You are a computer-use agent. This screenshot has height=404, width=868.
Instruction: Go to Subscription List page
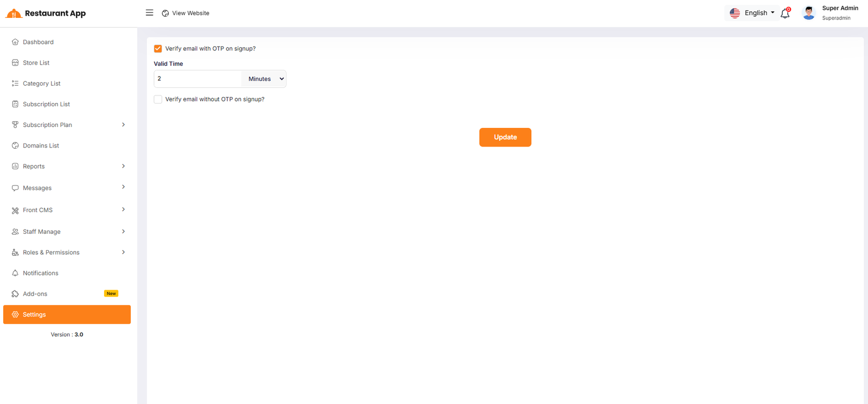(46, 104)
